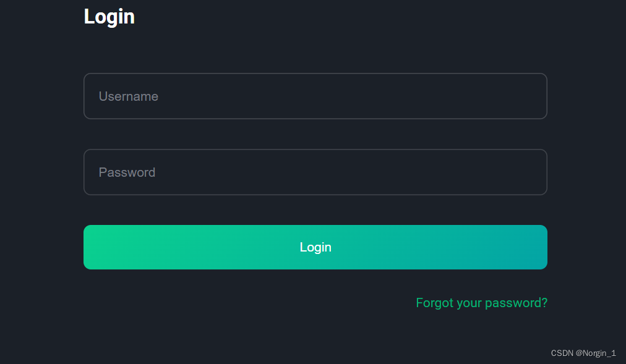Place cursor in the Username box
The image size is (626, 364).
click(315, 96)
